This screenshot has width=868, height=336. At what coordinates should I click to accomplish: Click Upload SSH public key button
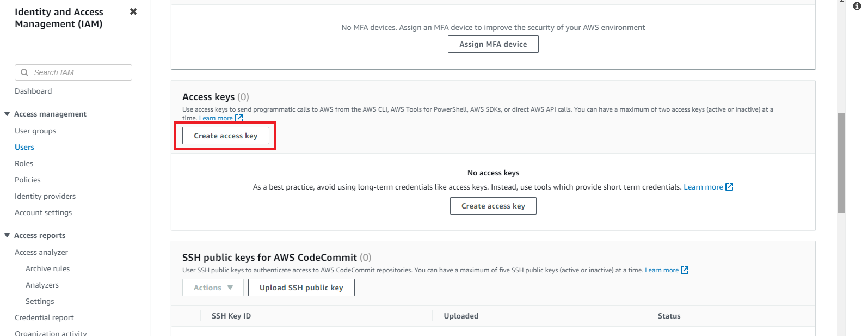point(301,288)
